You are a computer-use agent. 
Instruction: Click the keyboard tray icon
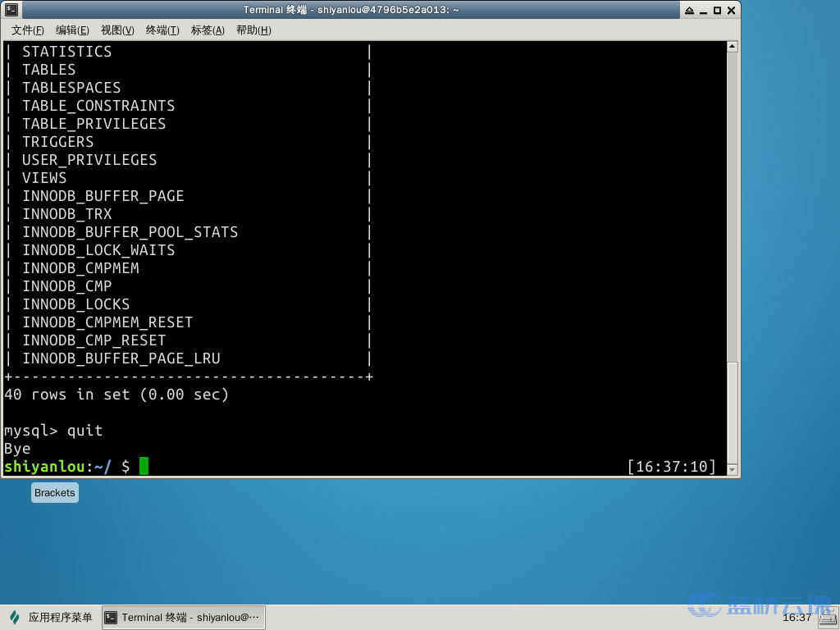pyautogui.click(x=829, y=618)
